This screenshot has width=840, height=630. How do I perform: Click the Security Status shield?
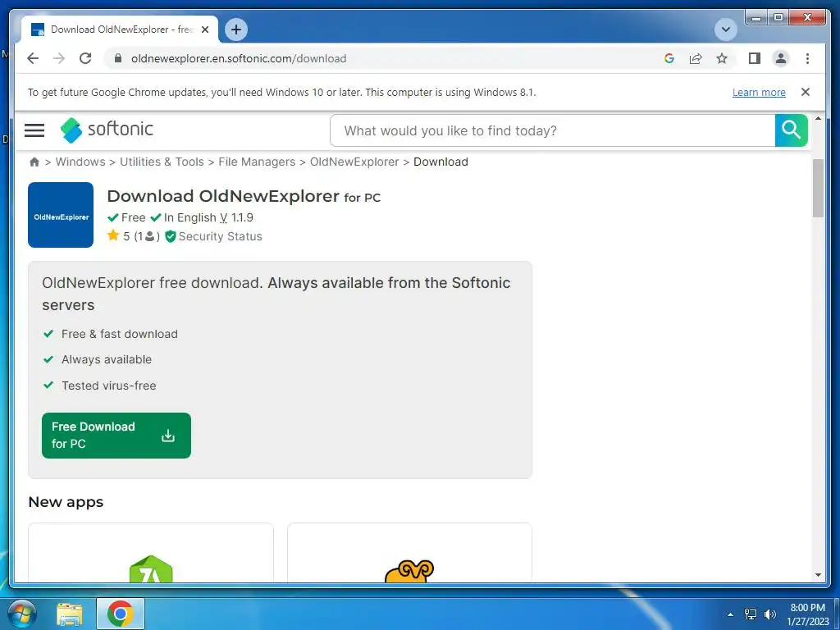[x=171, y=236]
